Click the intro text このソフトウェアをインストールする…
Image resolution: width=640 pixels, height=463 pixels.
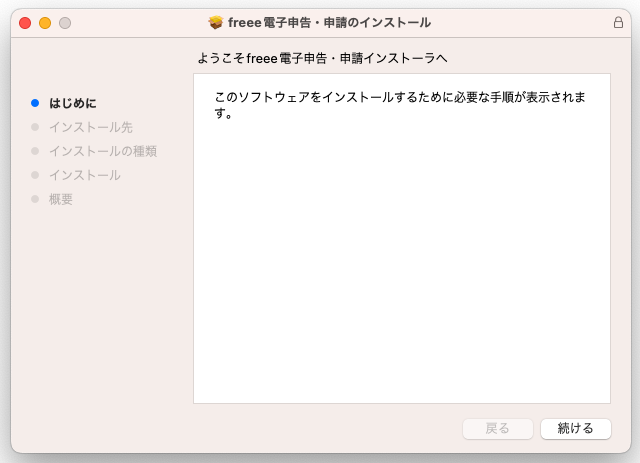[x=400, y=105]
